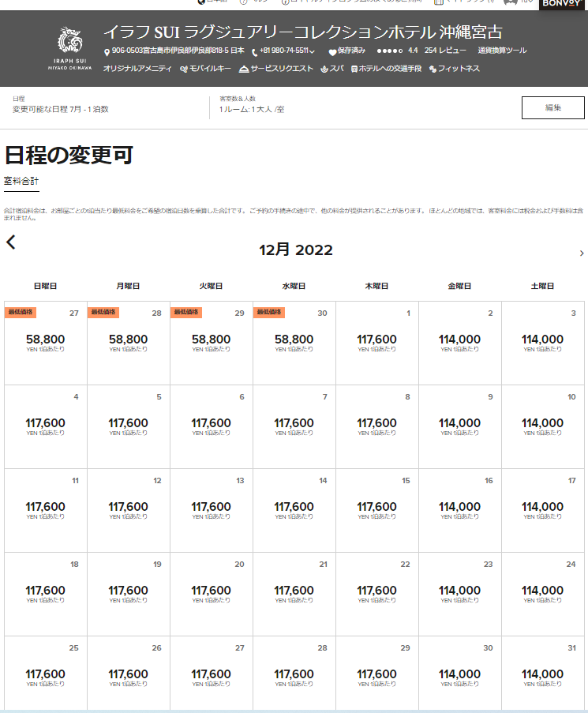Open Fitness section
This screenshot has width=588, height=713.
[x=454, y=69]
